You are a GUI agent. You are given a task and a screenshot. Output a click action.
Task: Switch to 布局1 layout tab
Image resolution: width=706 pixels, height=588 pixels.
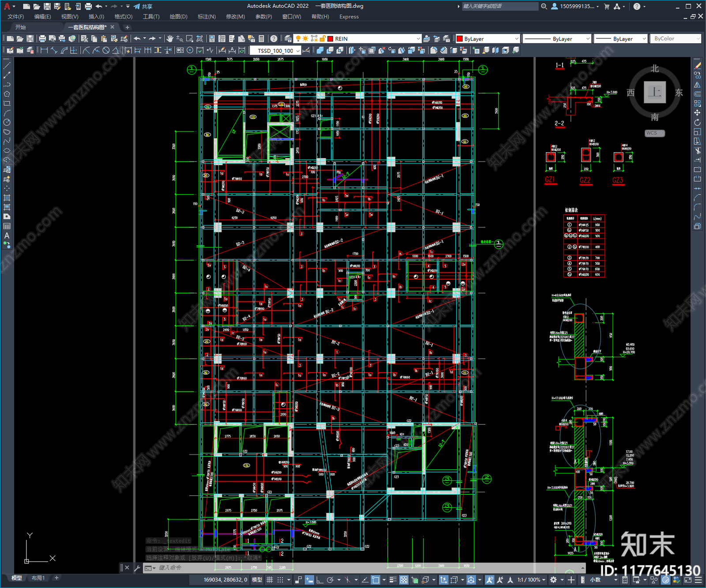pyautogui.click(x=38, y=578)
